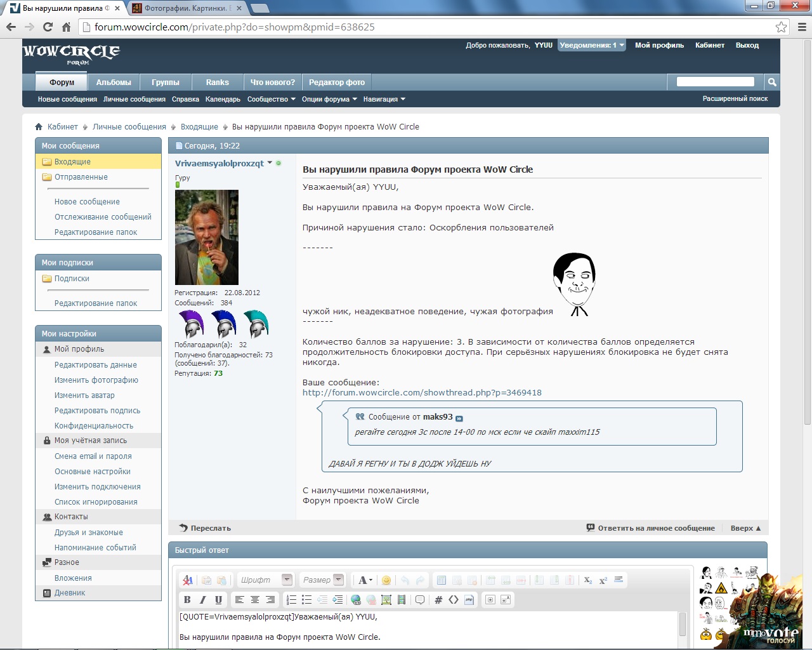Click the view-post icon next to maks93

459,418
